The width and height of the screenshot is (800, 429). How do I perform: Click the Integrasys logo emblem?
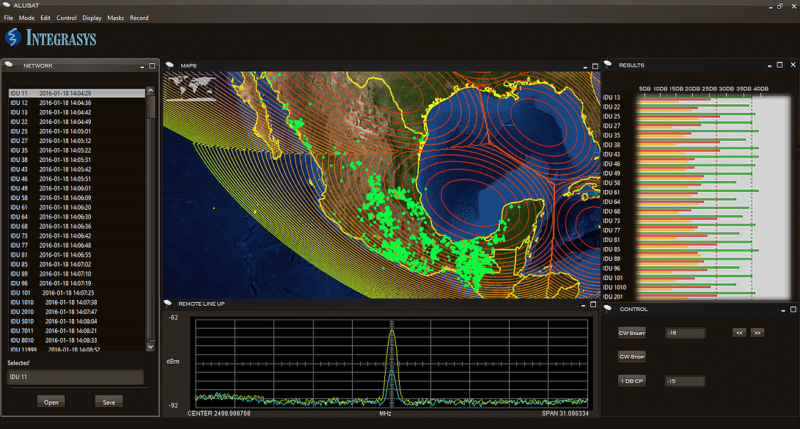pyautogui.click(x=13, y=38)
